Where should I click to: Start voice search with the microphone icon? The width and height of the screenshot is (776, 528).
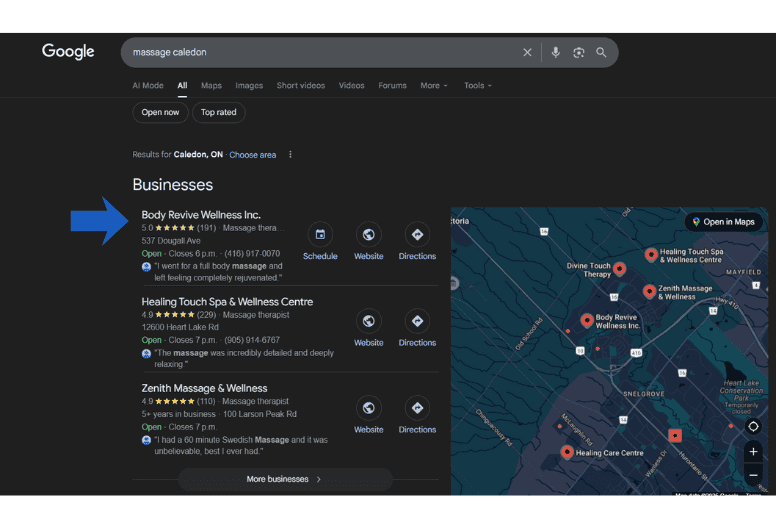(x=556, y=52)
